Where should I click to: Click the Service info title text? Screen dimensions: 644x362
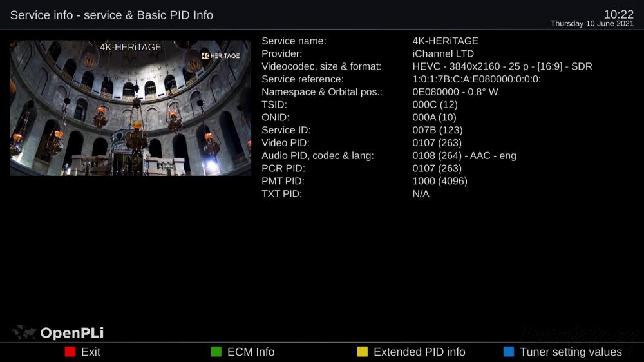(x=111, y=15)
